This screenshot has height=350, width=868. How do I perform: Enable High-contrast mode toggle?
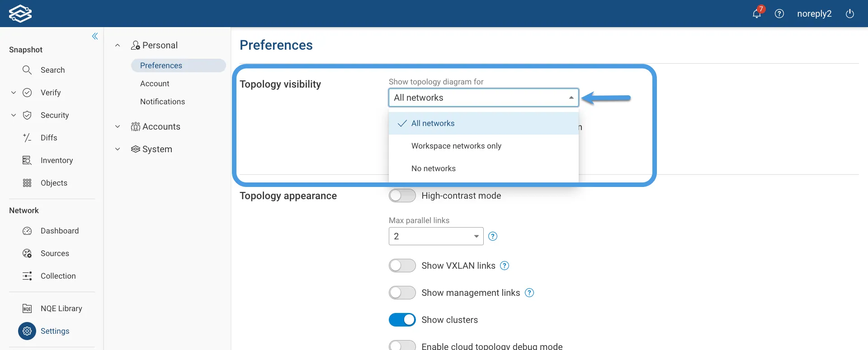tap(402, 196)
